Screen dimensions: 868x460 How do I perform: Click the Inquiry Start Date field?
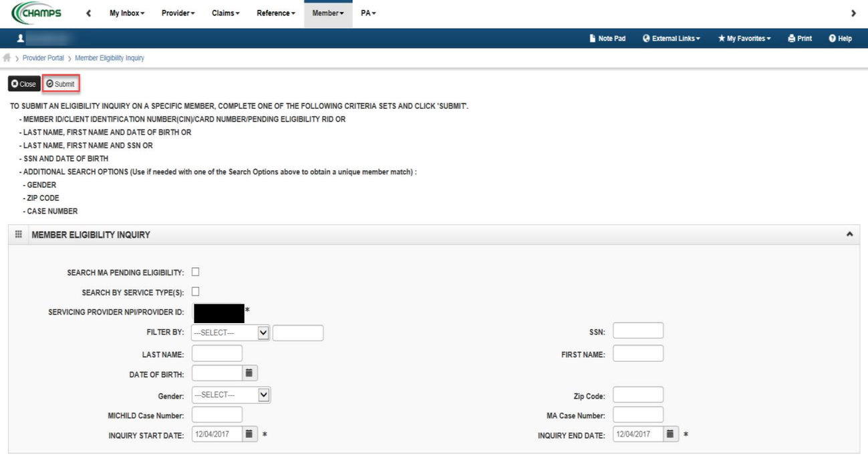(217, 435)
